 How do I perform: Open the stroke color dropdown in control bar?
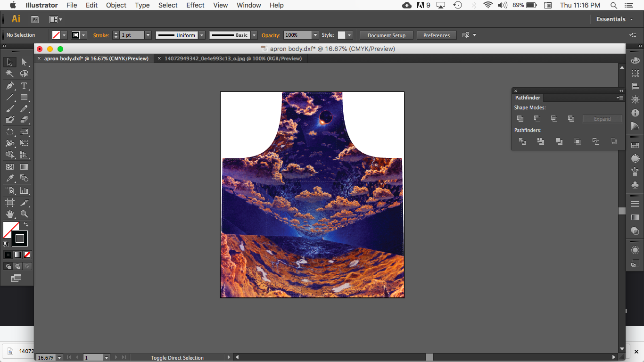(83, 35)
